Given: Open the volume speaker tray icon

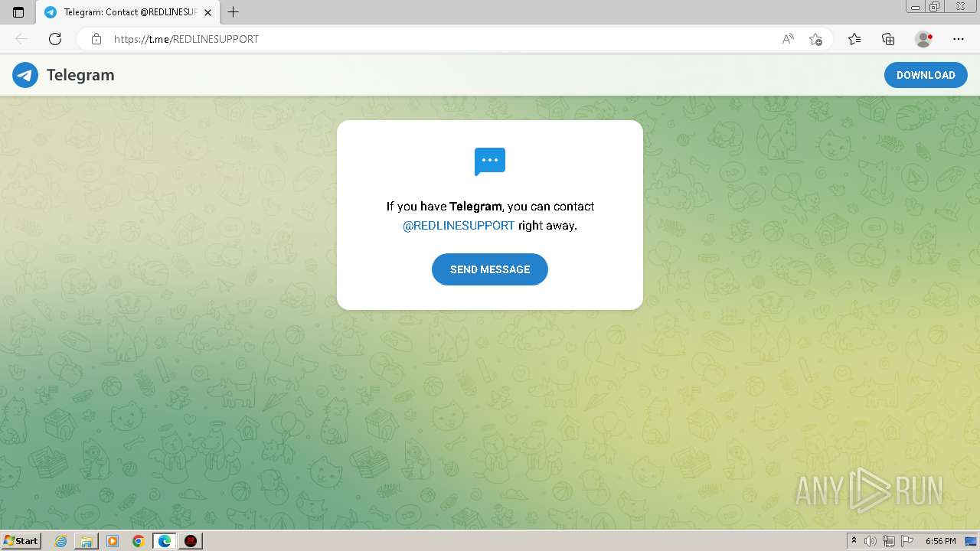Looking at the screenshot, I should [871, 541].
